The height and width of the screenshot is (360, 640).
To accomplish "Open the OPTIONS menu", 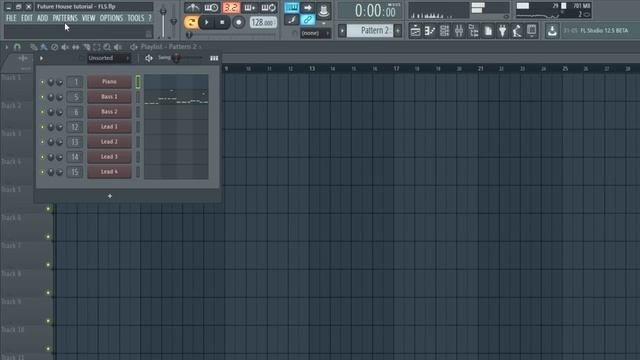I will pos(111,18).
